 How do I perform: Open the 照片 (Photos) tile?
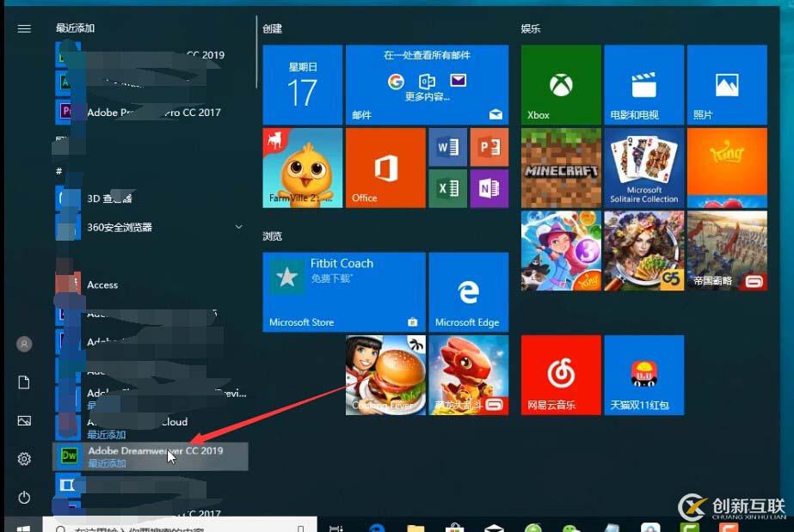729,83
